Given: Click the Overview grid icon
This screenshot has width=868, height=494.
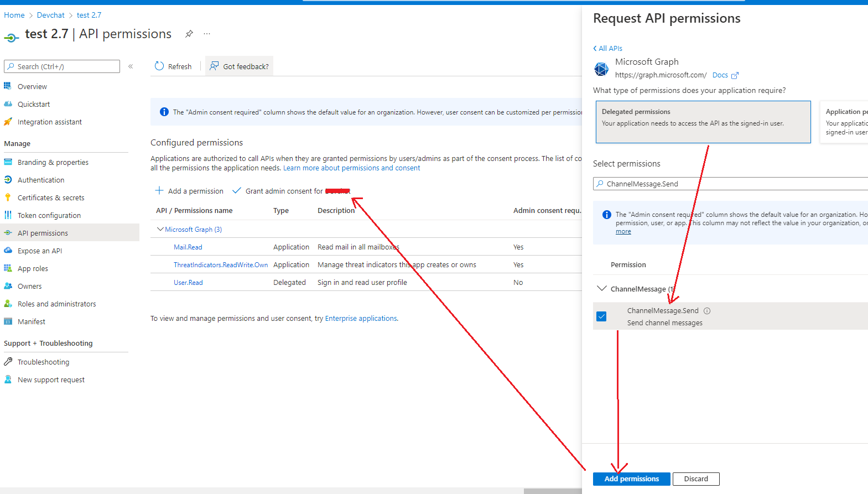Looking at the screenshot, I should [8, 86].
